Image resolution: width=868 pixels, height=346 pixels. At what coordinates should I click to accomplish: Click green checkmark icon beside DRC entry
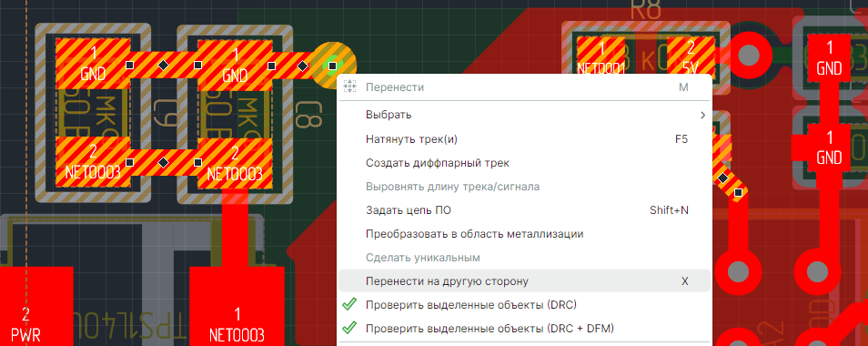[348, 304]
